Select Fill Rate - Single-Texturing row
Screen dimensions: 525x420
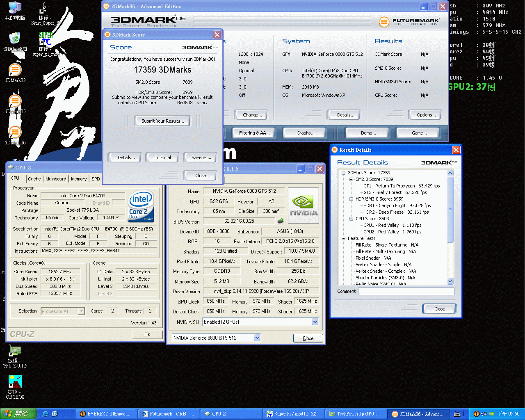click(x=387, y=245)
